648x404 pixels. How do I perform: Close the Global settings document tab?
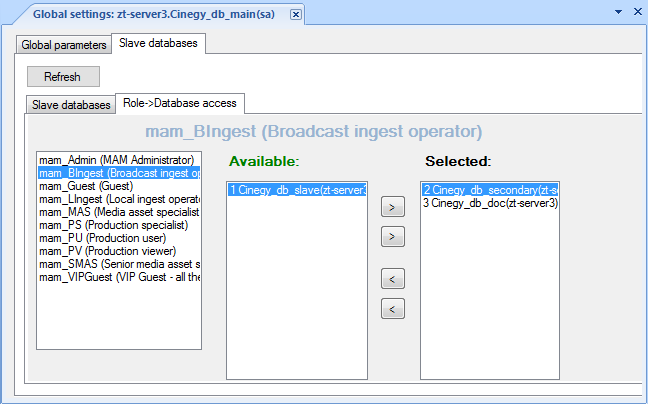pyautogui.click(x=295, y=15)
